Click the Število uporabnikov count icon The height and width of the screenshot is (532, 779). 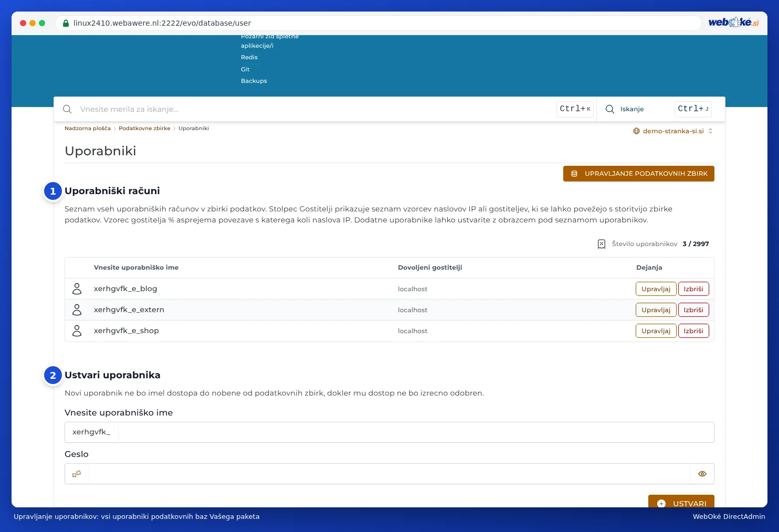pyautogui.click(x=602, y=244)
